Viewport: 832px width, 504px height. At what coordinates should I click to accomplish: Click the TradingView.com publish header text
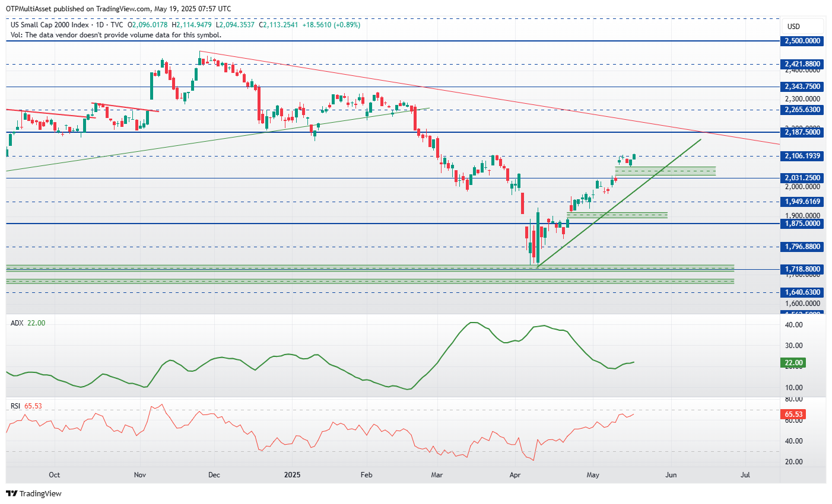[119, 9]
